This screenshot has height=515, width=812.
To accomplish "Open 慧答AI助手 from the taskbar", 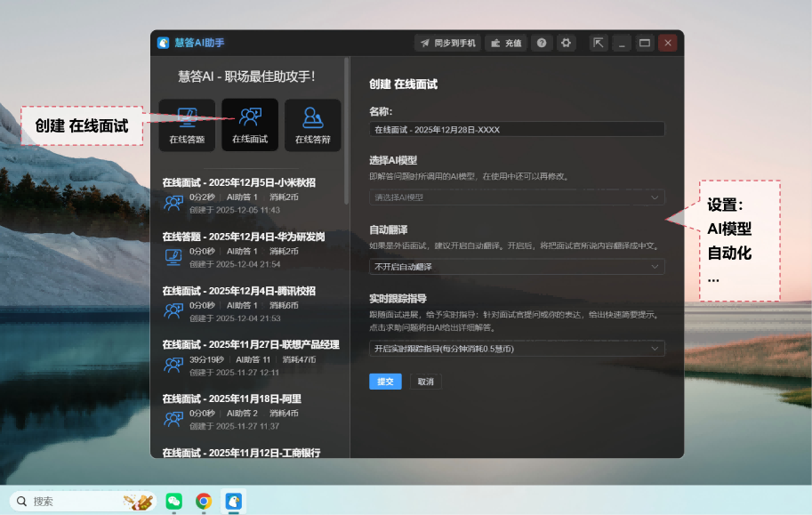I will [x=233, y=502].
